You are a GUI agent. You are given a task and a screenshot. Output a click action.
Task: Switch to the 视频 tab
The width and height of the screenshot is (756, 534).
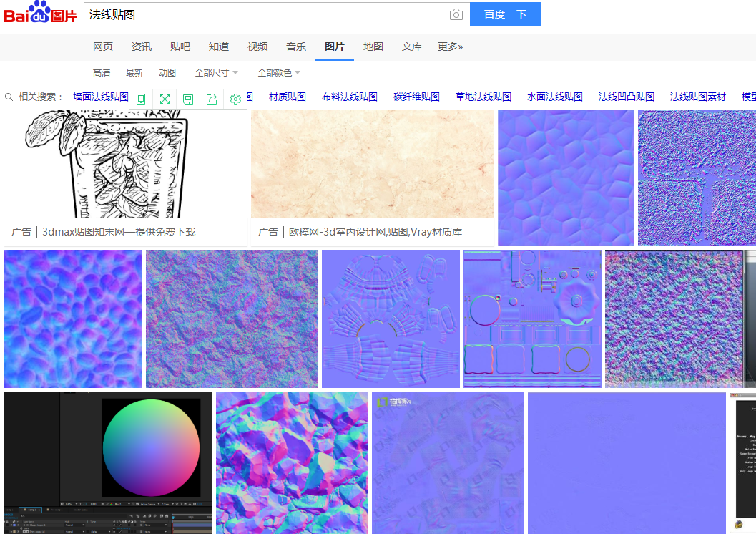coord(257,47)
